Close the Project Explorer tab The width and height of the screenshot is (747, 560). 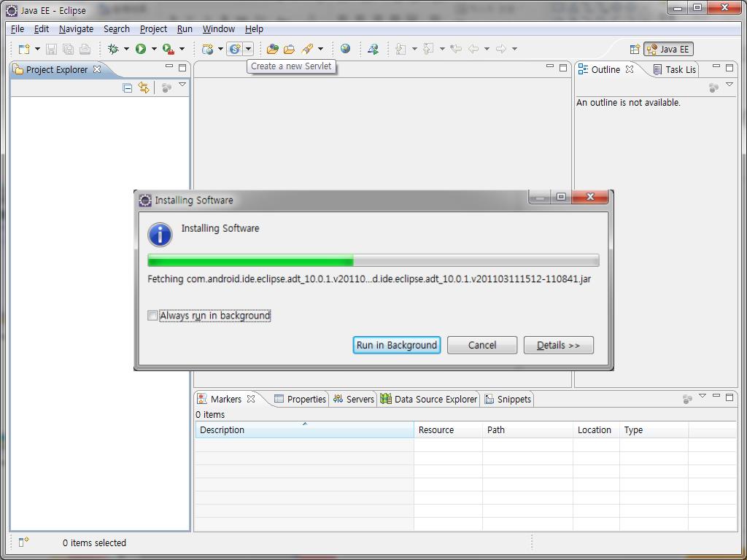tap(97, 69)
